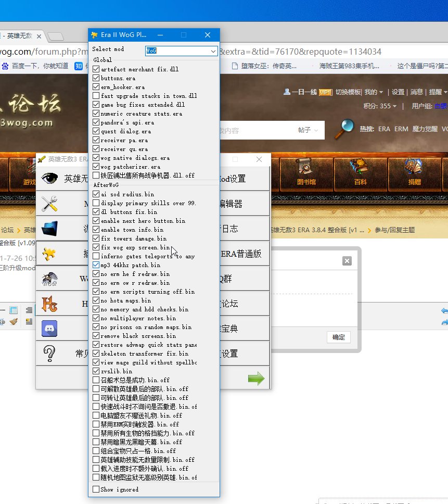Screen dimensions: 448x504
Task: Click the Era II WoG window title icon
Action: pyautogui.click(x=94, y=35)
